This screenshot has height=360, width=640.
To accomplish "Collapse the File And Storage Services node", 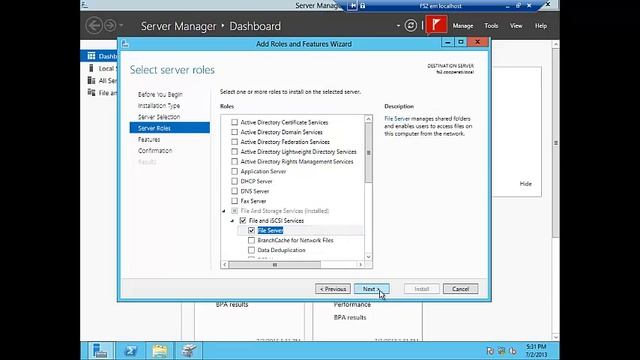I will click(224, 211).
